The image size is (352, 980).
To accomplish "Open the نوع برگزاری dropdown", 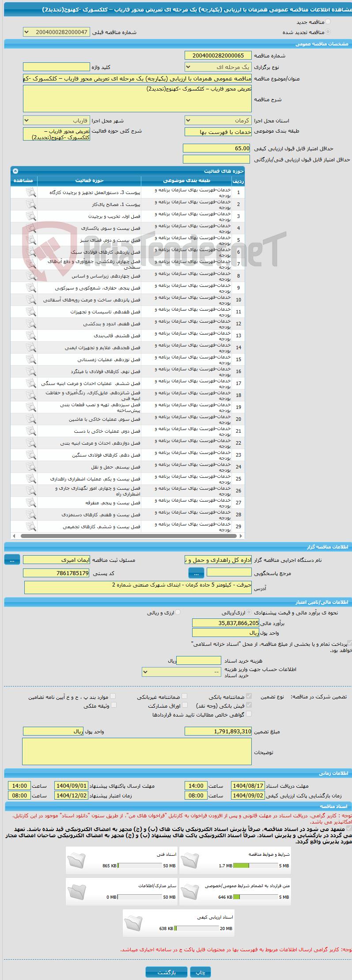I will (218, 67).
